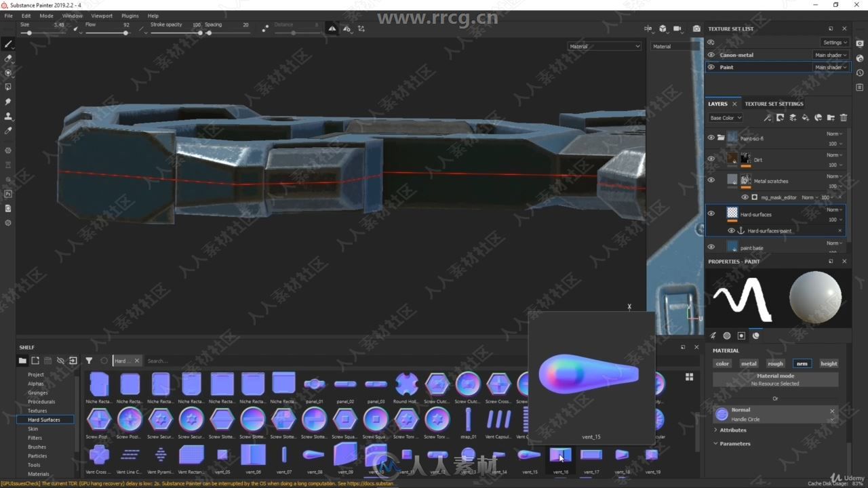The image size is (868, 488).
Task: Switch to Texture Set Settings tab
Action: click(774, 104)
